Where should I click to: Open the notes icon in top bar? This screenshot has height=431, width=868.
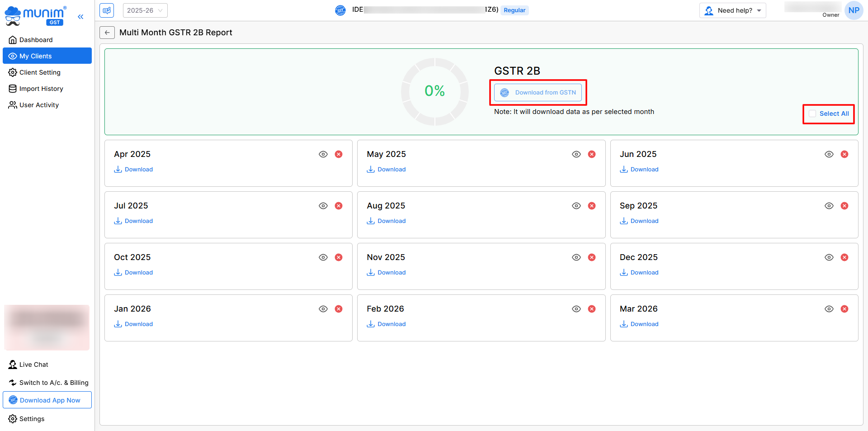tap(107, 10)
